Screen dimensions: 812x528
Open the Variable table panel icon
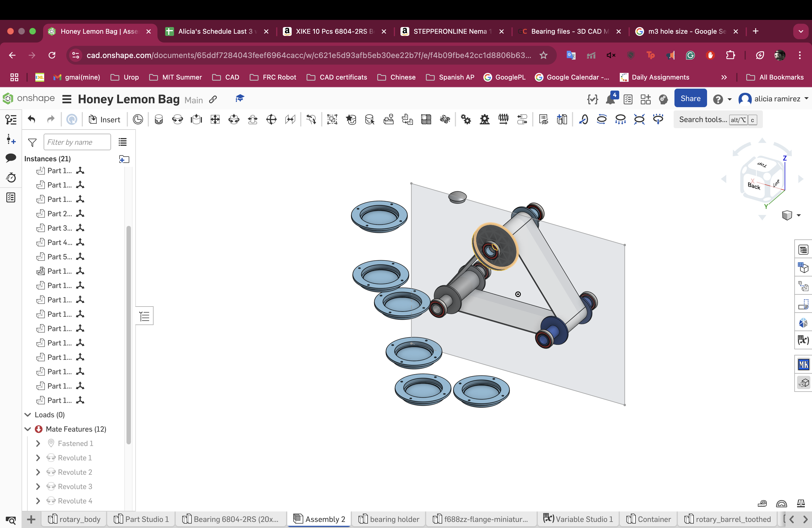803,340
